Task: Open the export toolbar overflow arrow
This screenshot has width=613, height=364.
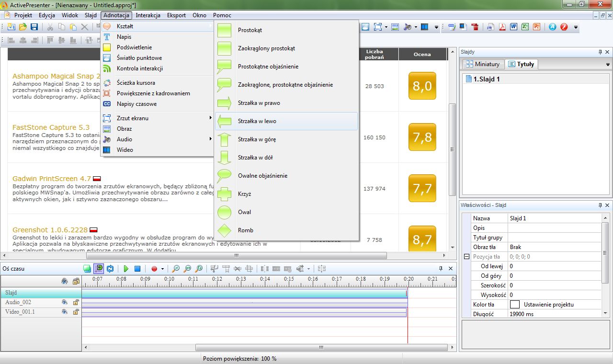Action: pyautogui.click(x=576, y=27)
